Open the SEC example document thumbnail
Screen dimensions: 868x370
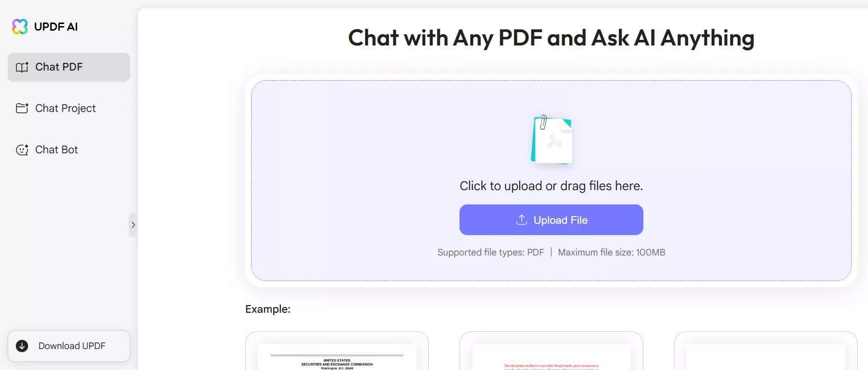coord(337,351)
